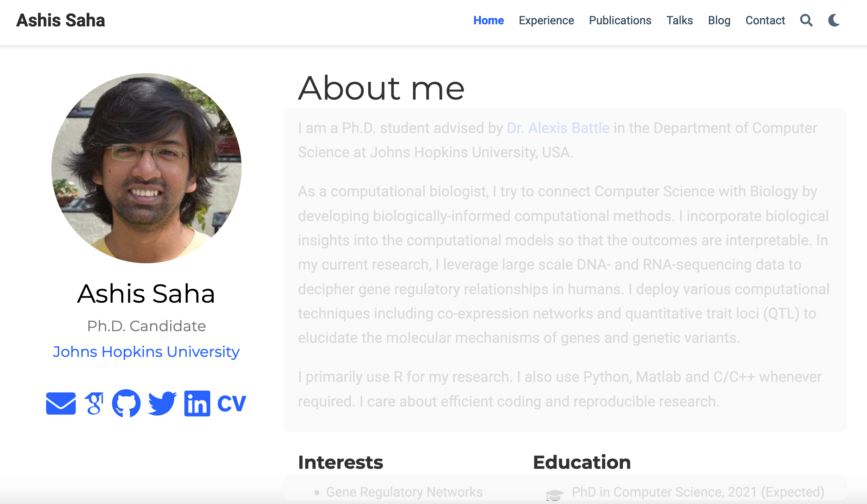
Task: Click the About me heading
Action: click(381, 88)
